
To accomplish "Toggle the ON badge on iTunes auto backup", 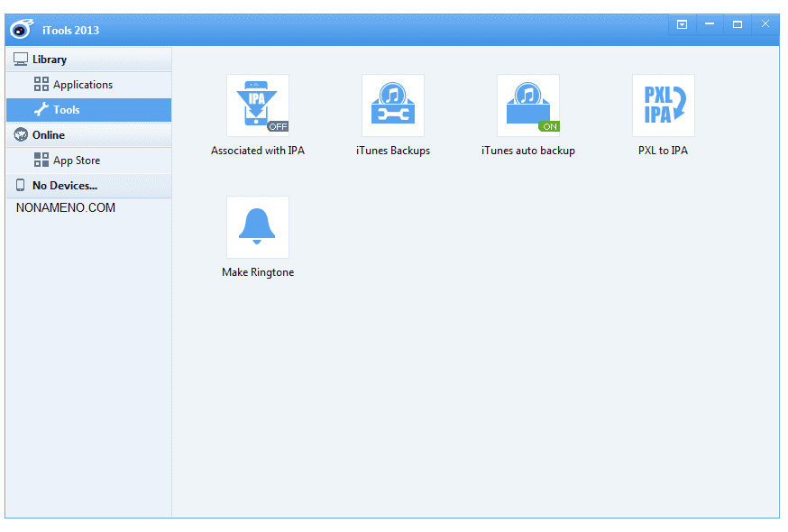I will tap(549, 126).
